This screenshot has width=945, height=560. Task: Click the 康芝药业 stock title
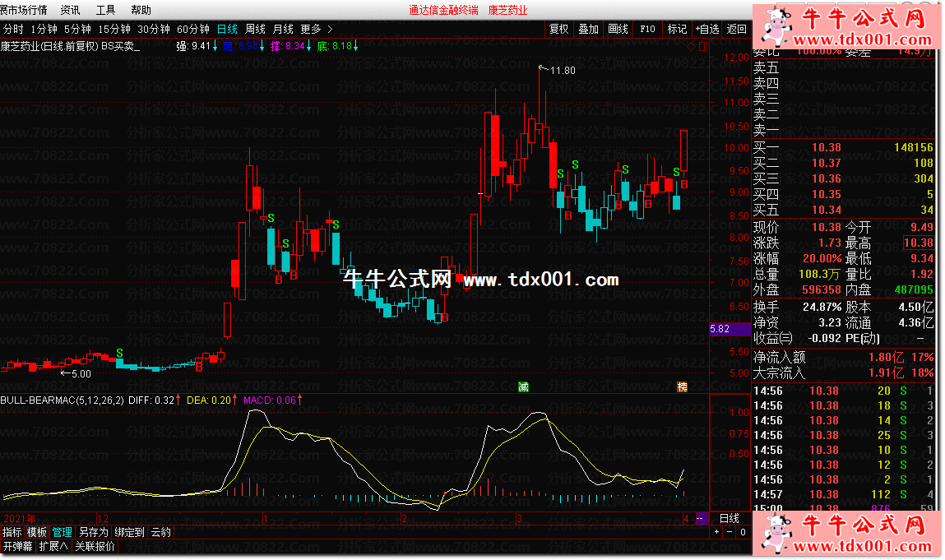click(x=507, y=10)
